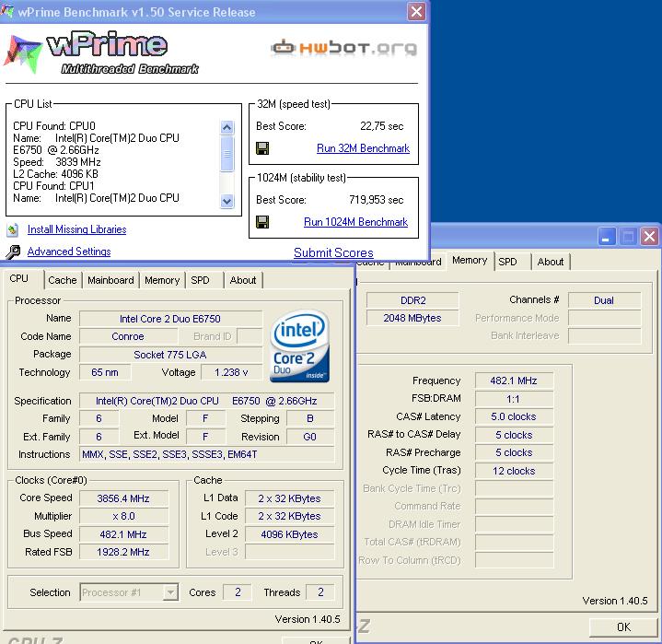
Task: Click the memory Frequency value '482.1 MHz'
Action: pos(514,381)
